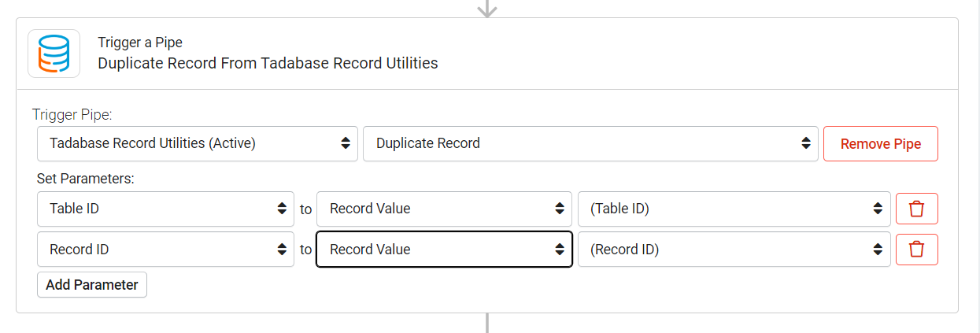Expand the Table ID parameter name dropdown
This screenshot has width=980, height=333.
[165, 209]
